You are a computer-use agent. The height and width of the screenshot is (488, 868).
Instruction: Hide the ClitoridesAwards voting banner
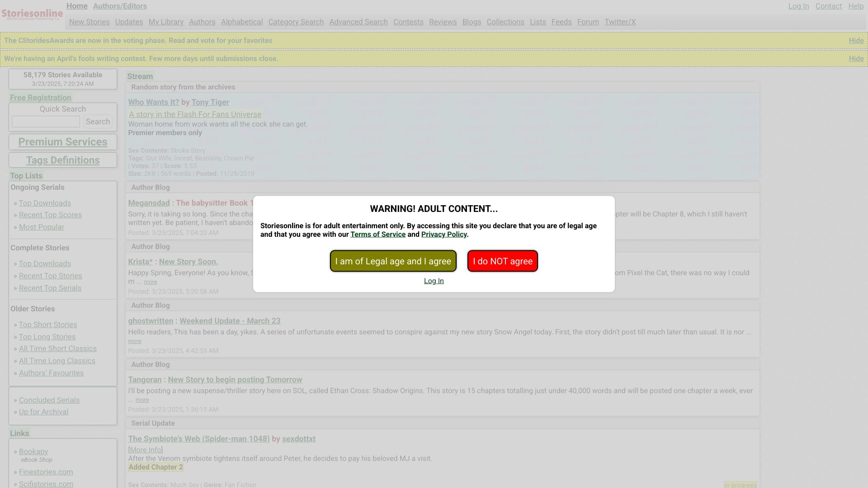point(856,41)
